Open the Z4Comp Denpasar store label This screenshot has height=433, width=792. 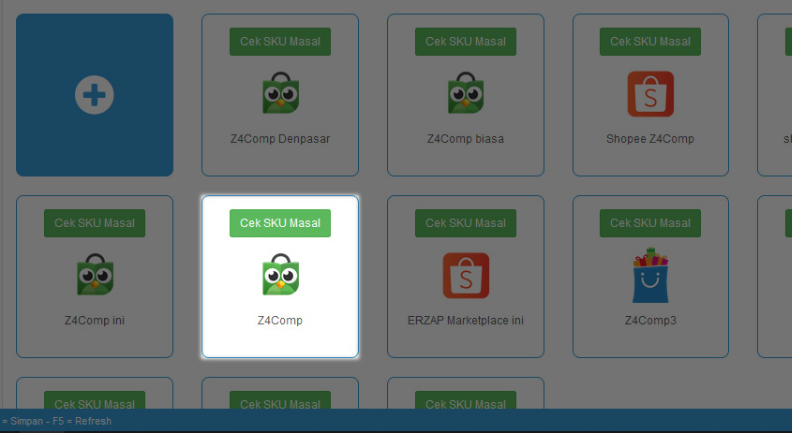[280, 138]
